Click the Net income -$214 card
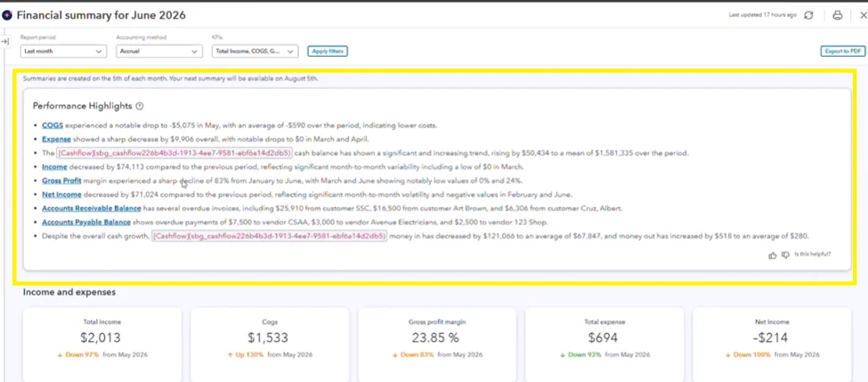Image resolution: width=868 pixels, height=382 pixels. 772,345
